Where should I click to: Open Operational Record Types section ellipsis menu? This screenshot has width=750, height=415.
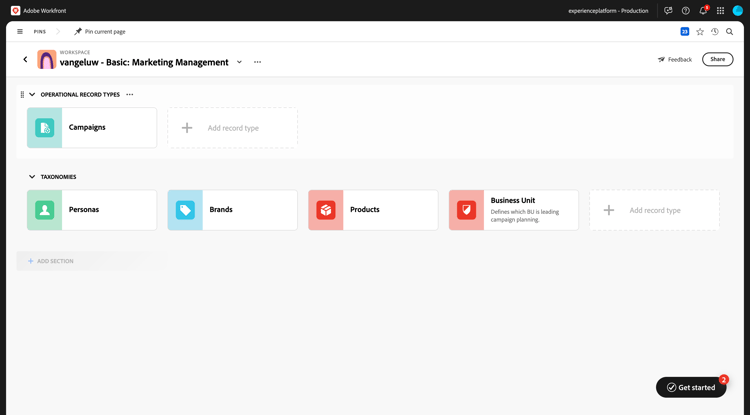130,95
